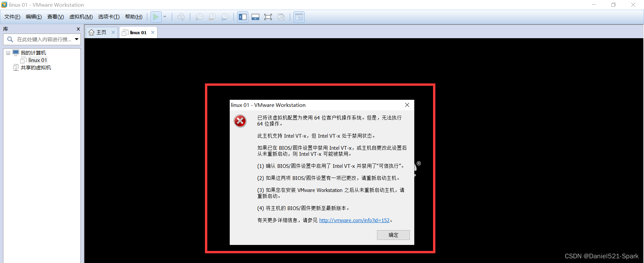Open the 选项卡(T) menu

(109, 17)
